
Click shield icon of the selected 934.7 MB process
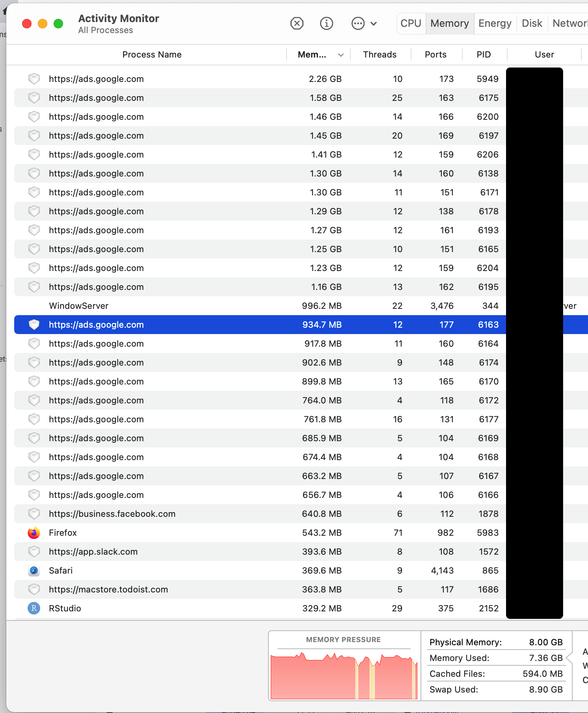click(34, 325)
